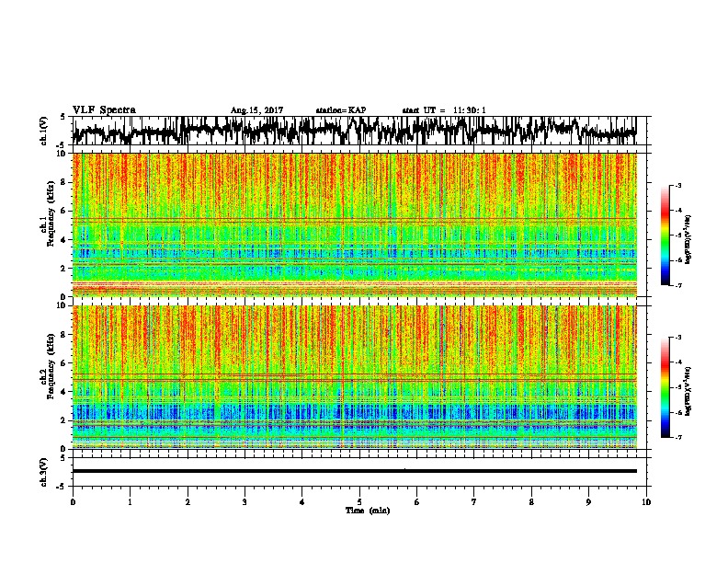Click the flat black ch.3 trace line
The image size is (728, 563).
coord(354,471)
